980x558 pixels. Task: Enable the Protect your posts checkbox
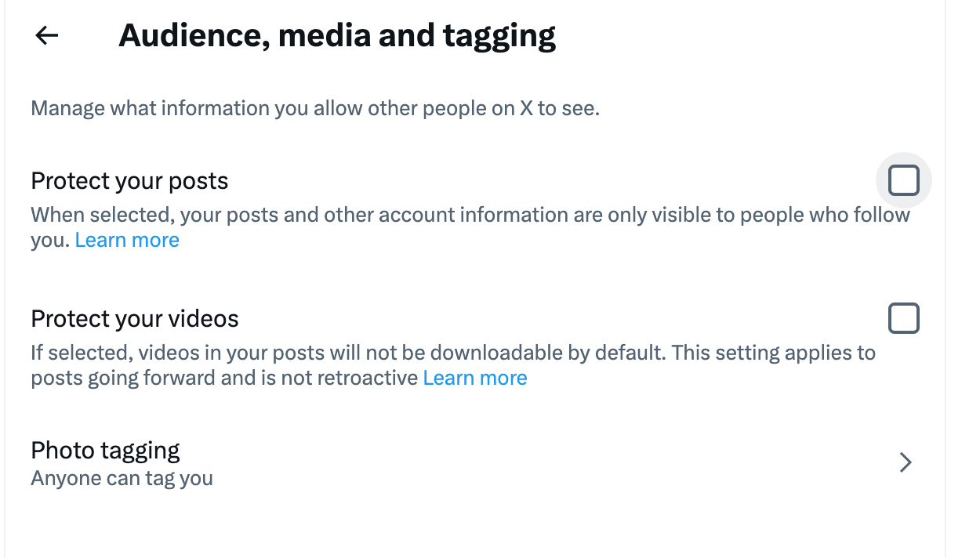[x=903, y=180]
